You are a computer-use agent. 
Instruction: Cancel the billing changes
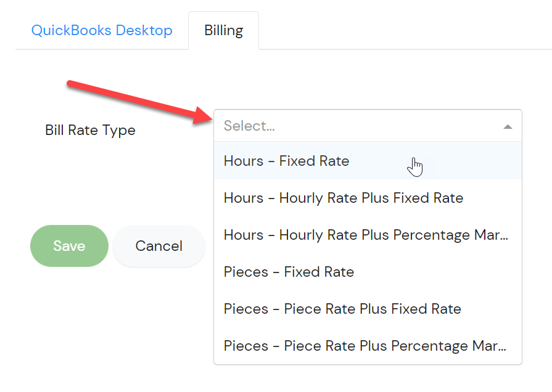tap(159, 245)
